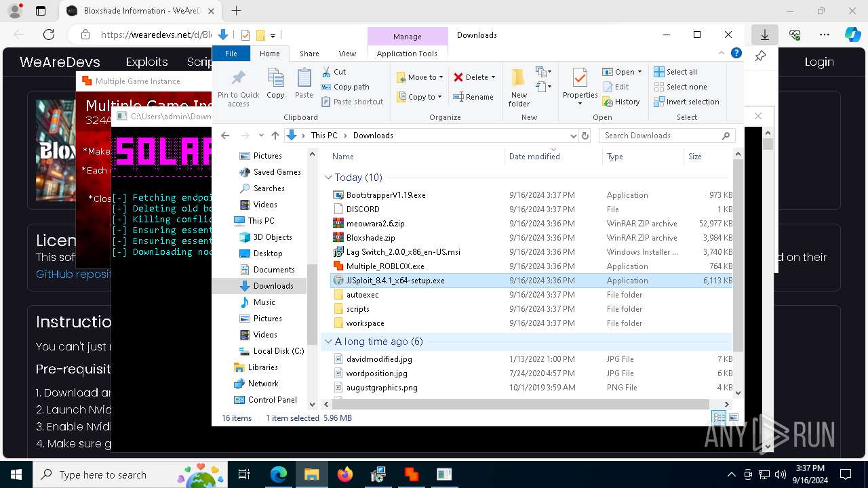
Task: Collapse the Today (10) group
Action: click(329, 178)
